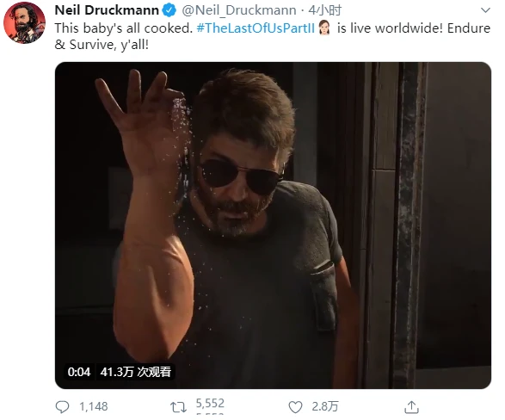Click the tweet body text
The image size is (505, 420).
pyautogui.click(x=273, y=36)
